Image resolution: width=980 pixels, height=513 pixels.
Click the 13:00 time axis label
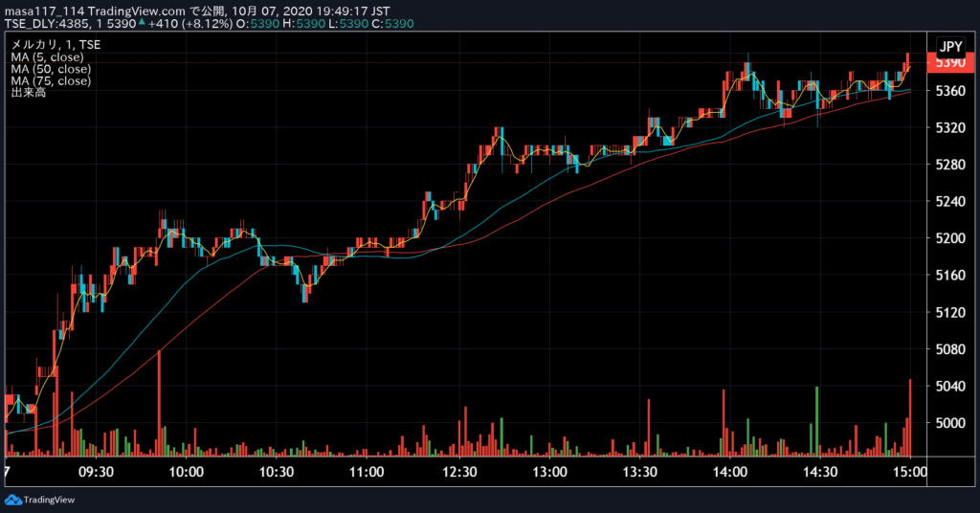(549, 472)
